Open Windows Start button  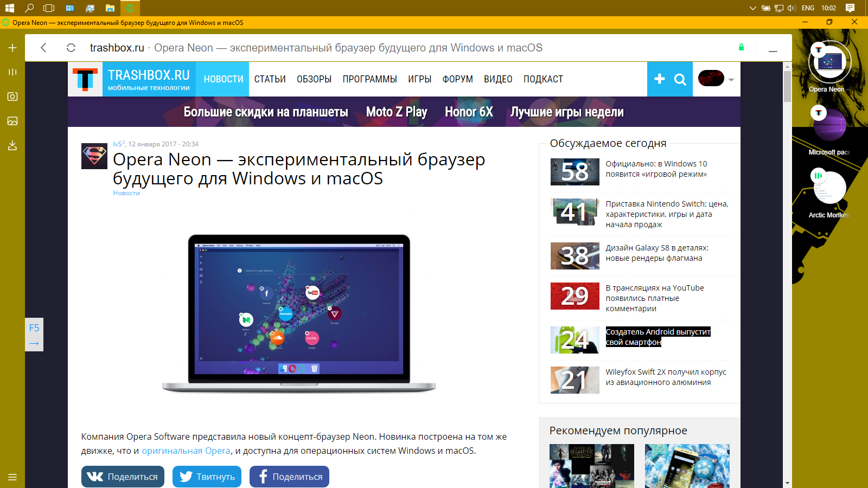click(x=9, y=8)
